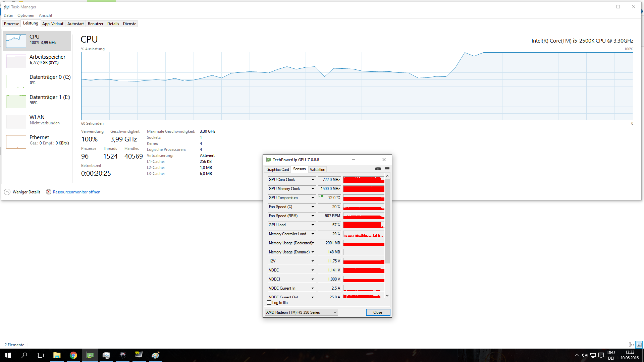The height and width of the screenshot is (362, 644).
Task: Show hidden system tray icons
Action: coord(577,355)
